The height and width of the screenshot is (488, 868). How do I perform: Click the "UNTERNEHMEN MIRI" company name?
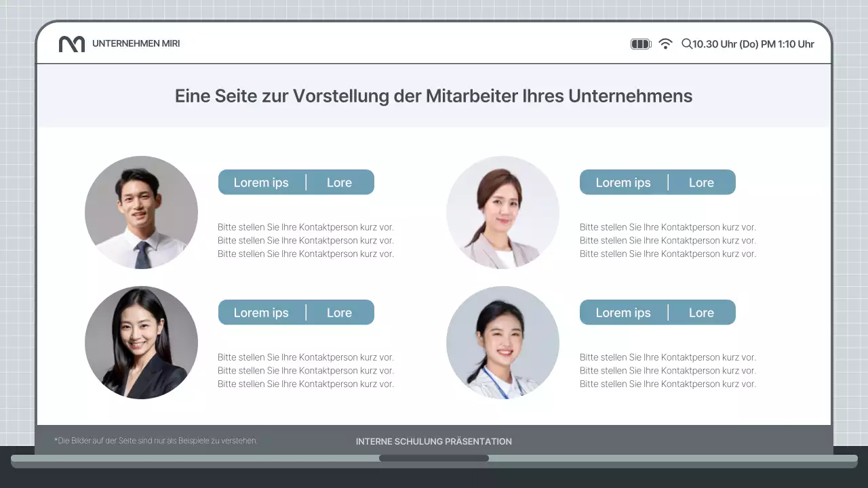136,43
